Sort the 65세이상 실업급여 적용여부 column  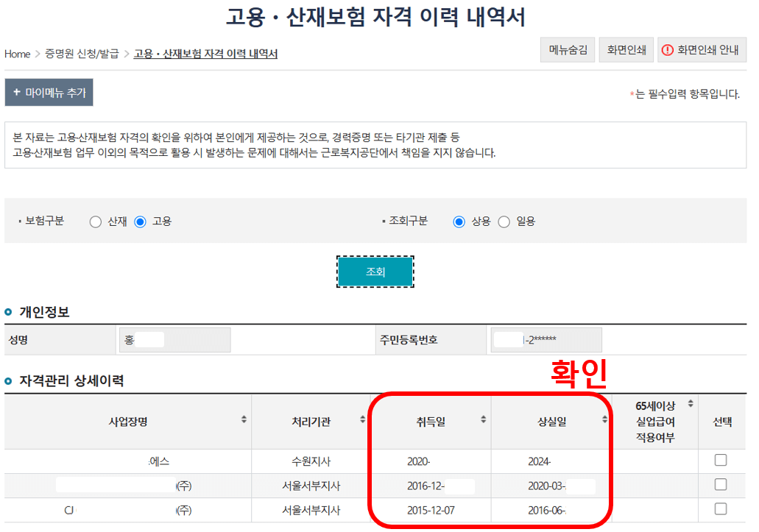click(x=689, y=403)
